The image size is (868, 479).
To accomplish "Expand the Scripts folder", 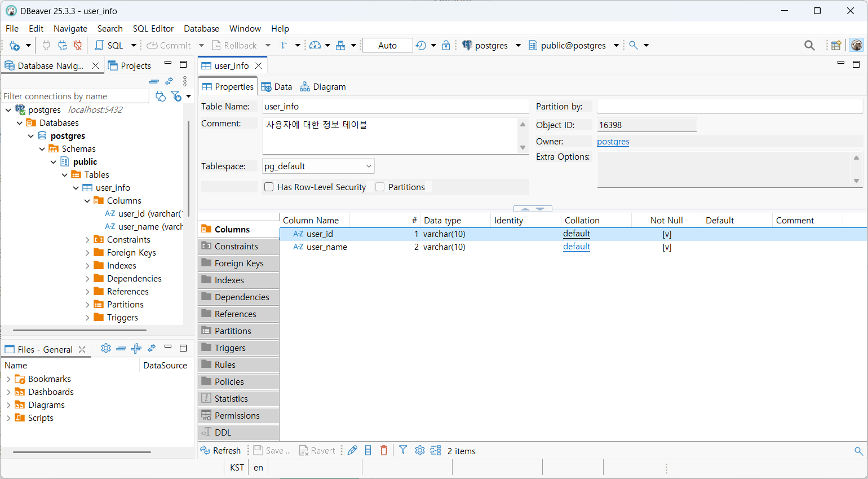I will click(x=8, y=418).
